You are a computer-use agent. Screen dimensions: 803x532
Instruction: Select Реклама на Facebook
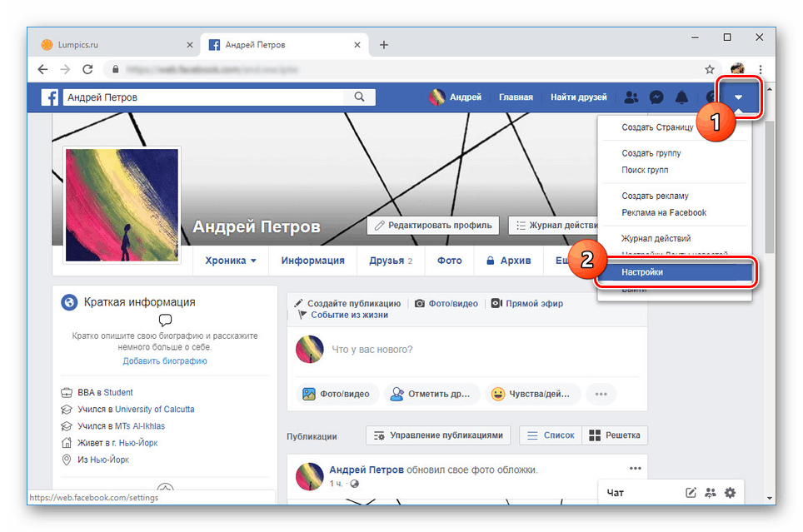click(x=664, y=213)
